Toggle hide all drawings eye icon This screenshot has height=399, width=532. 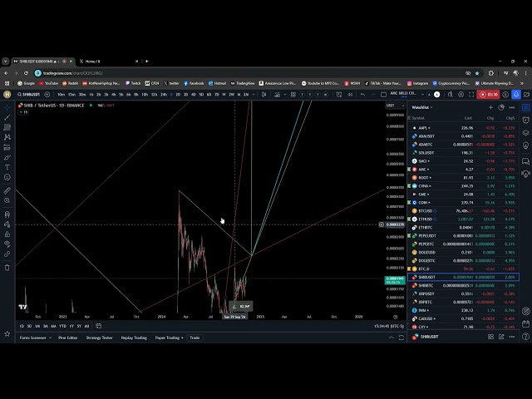7,245
